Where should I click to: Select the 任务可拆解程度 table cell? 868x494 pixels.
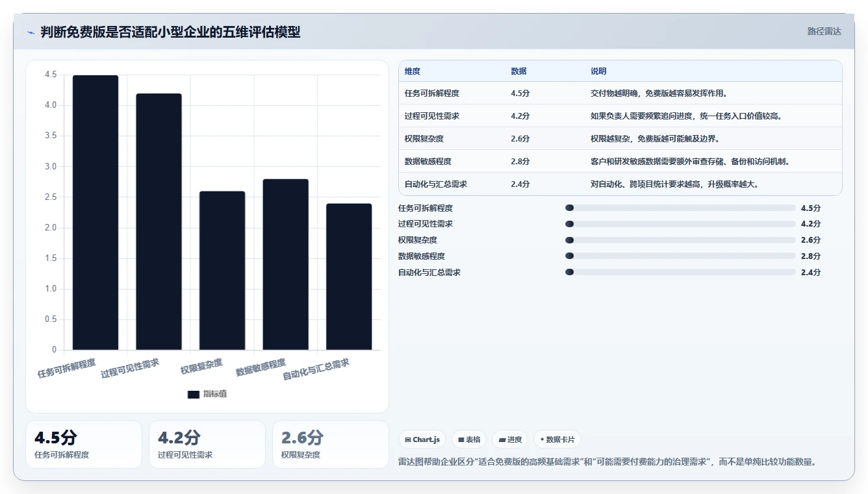coord(432,93)
